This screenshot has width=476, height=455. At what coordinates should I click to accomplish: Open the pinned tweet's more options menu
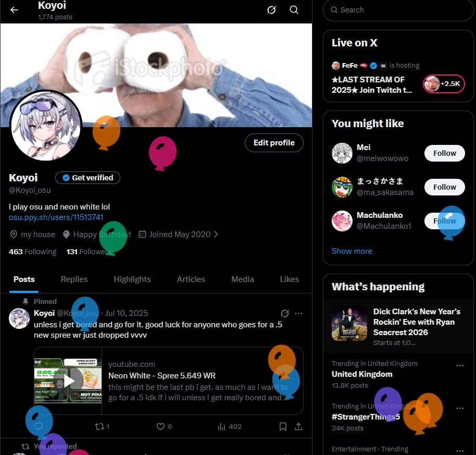pyautogui.click(x=298, y=313)
